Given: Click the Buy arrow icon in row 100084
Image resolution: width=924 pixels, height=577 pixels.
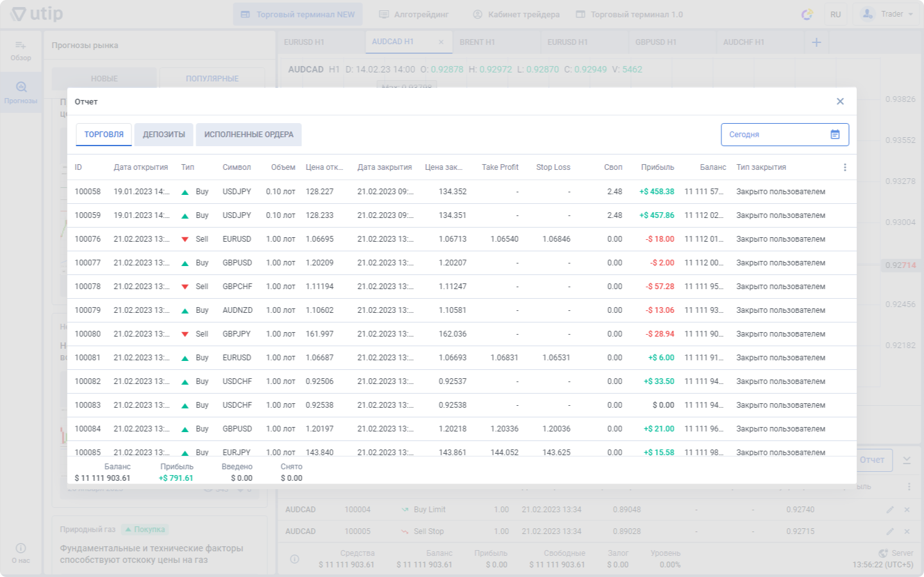Looking at the screenshot, I should click(x=185, y=429).
